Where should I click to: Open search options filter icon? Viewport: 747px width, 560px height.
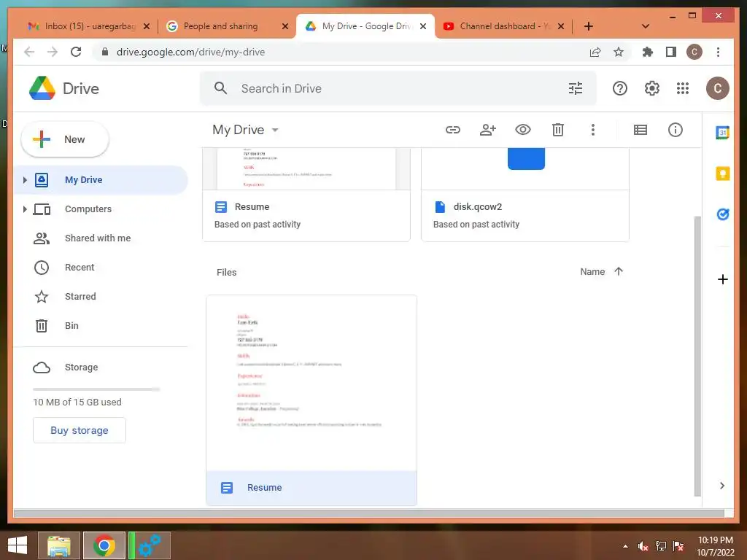click(576, 88)
